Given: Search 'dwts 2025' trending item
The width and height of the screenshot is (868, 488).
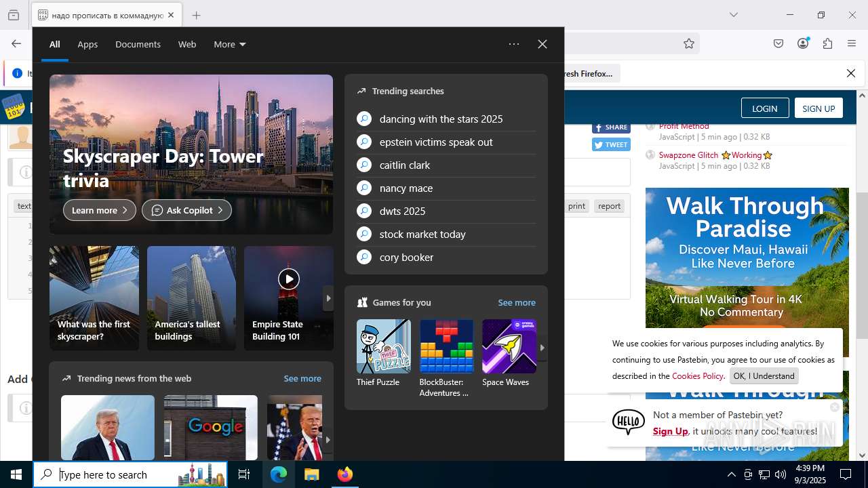Looking at the screenshot, I should 403,211.
